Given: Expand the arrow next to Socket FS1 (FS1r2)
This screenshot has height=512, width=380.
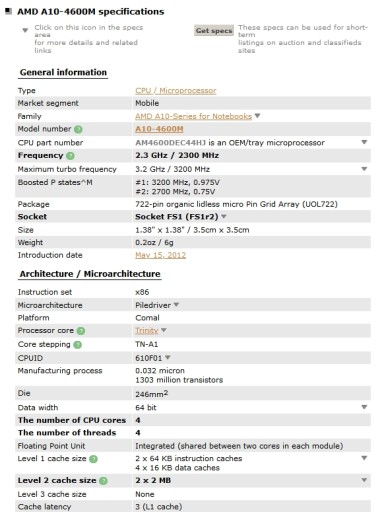Looking at the screenshot, I should pyautogui.click(x=224, y=217).
